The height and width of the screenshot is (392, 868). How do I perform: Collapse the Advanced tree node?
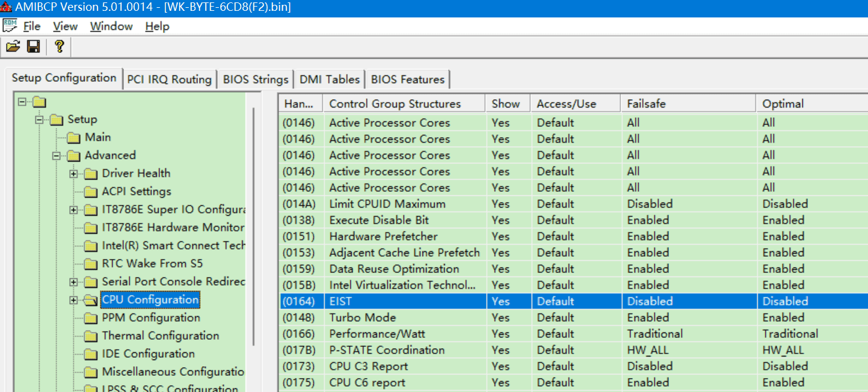56,156
